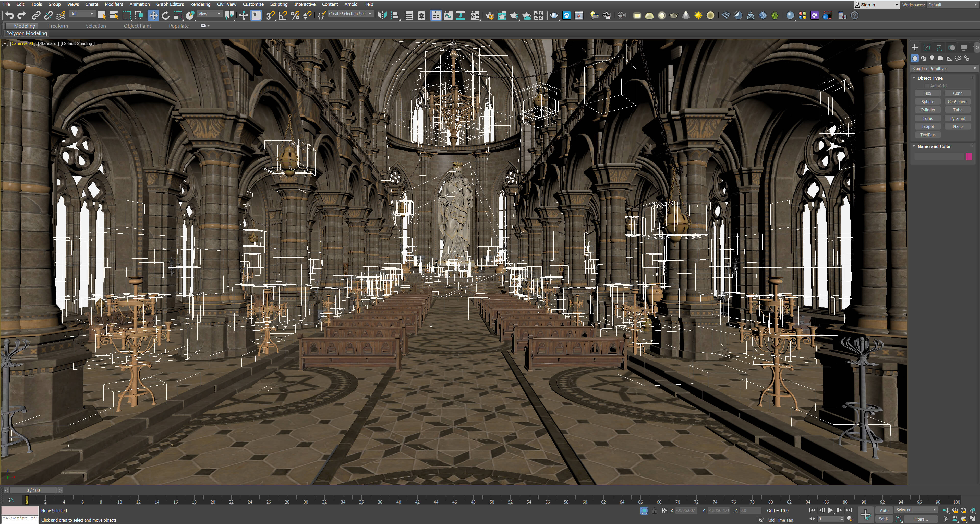Screen dimensions: 980x524
Task: Click the sun light icon in toolbar
Action: (x=698, y=16)
